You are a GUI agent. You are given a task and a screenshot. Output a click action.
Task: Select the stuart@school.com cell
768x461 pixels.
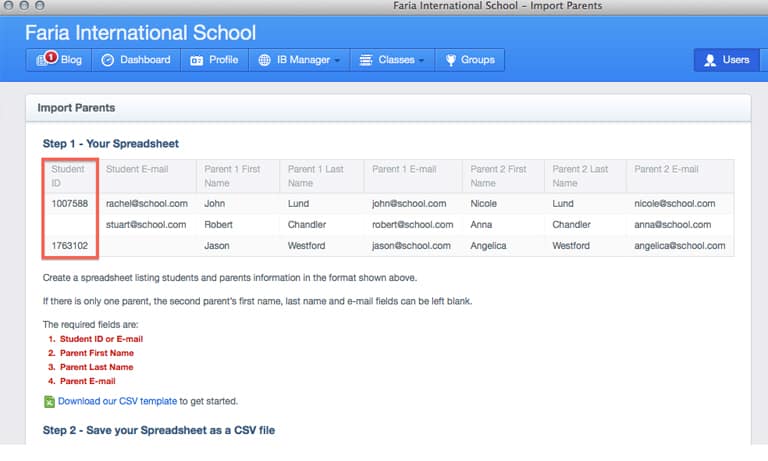click(146, 225)
